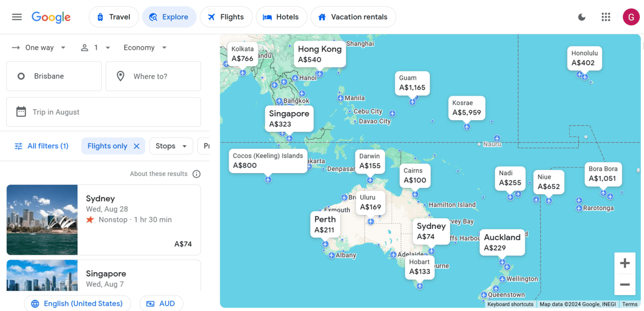Click the airport marker under Guam label

pos(412,102)
